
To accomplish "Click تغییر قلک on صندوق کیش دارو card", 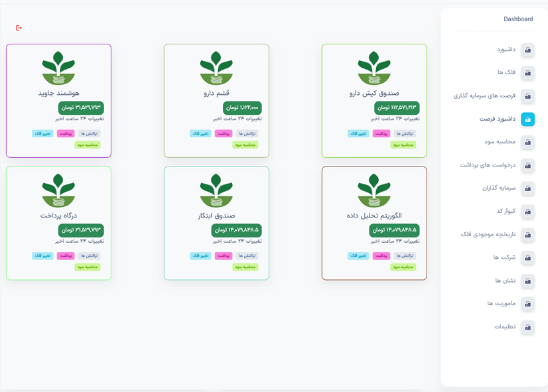I will pyautogui.click(x=358, y=134).
